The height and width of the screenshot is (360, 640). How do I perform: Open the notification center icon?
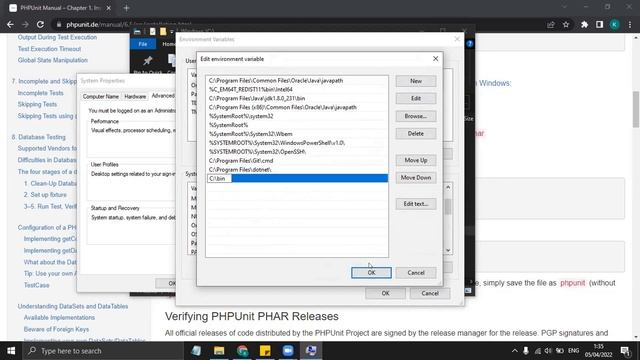pyautogui.click(x=625, y=351)
